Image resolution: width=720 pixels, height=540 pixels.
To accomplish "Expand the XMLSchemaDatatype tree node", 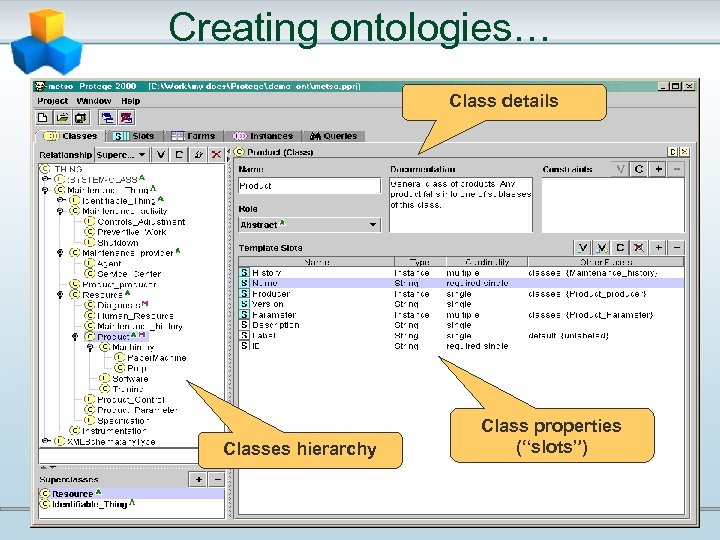I will coord(45,441).
